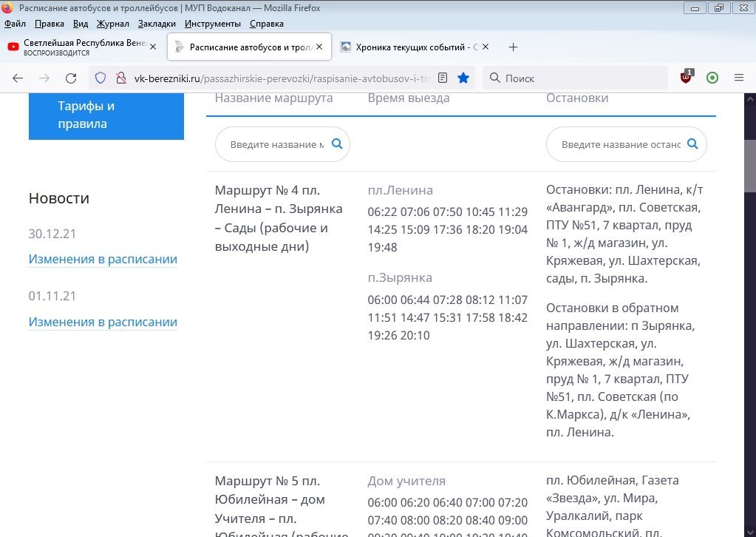756x537 pixels.
Task: Open the Firefox hamburger menu
Action: [738, 78]
